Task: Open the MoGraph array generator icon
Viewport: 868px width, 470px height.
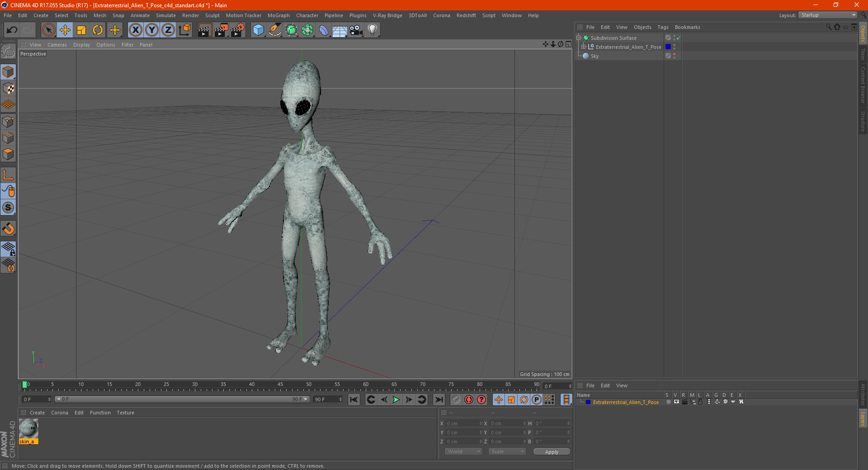Action: tap(307, 30)
